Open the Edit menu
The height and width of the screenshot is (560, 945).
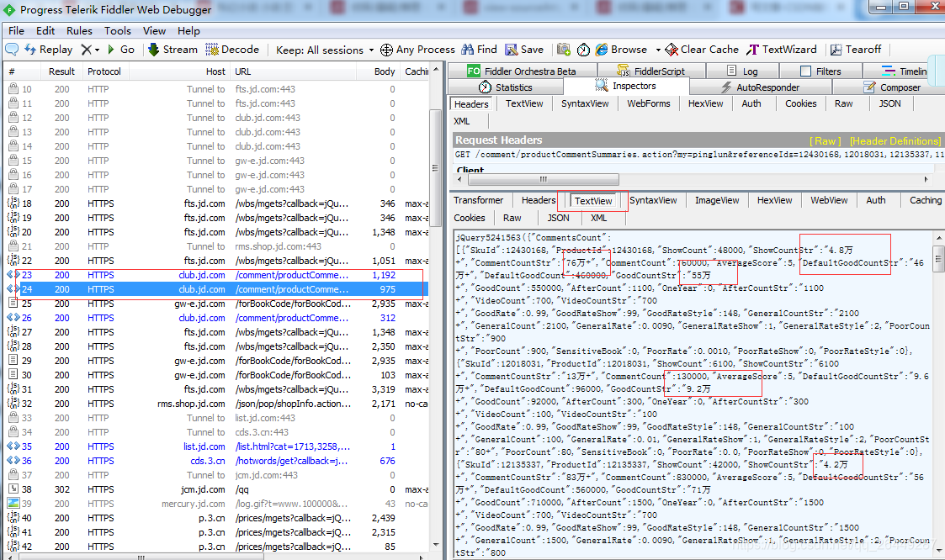pos(45,31)
